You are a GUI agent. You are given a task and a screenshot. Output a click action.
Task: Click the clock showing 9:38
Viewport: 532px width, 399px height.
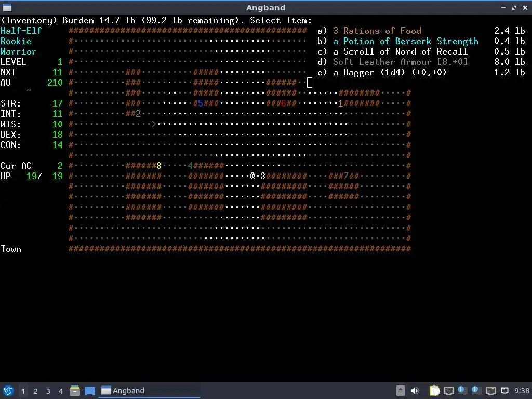point(522,391)
